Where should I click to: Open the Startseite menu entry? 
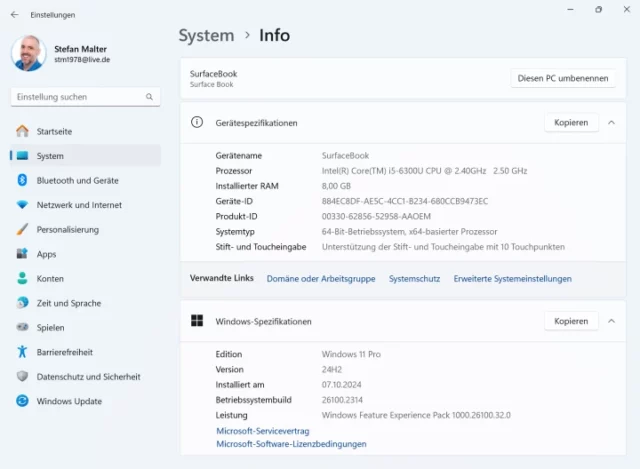coord(86,131)
